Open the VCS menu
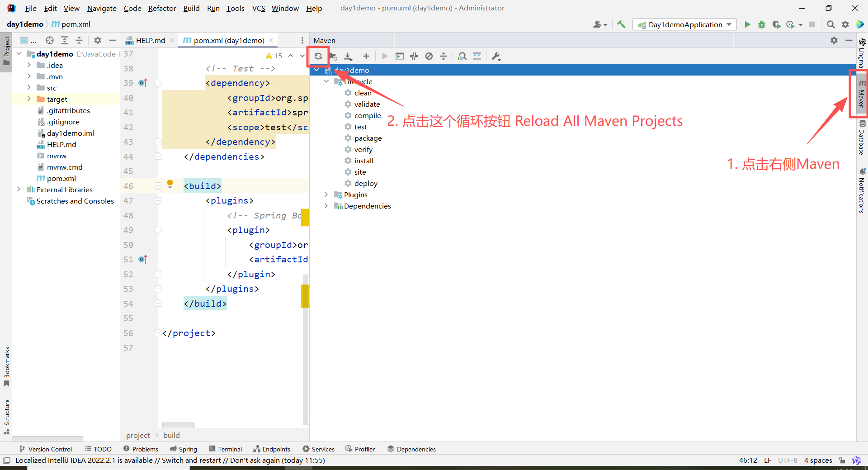This screenshot has height=470, width=868. pyautogui.click(x=259, y=8)
